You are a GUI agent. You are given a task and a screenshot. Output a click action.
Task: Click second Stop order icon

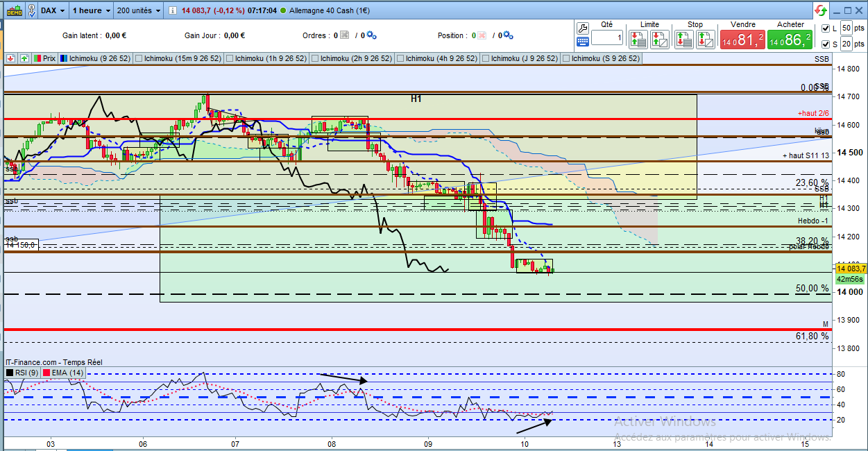(x=704, y=40)
